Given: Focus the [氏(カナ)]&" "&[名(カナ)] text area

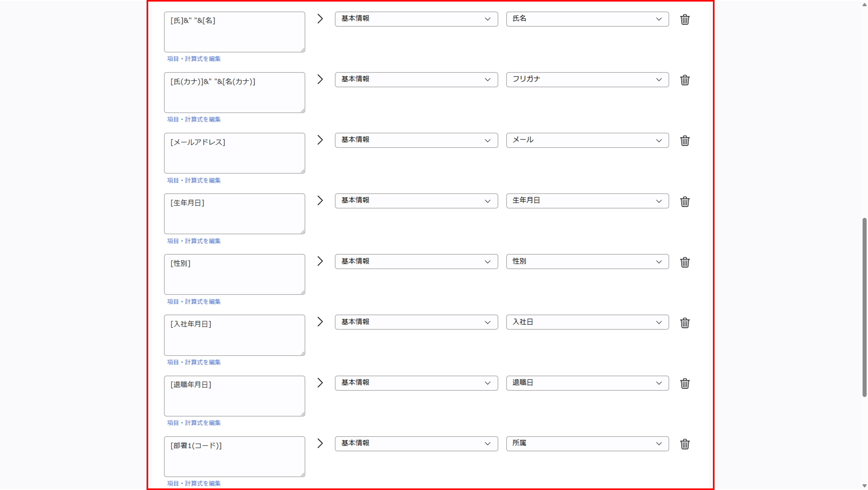Looking at the screenshot, I should pyautogui.click(x=235, y=93).
